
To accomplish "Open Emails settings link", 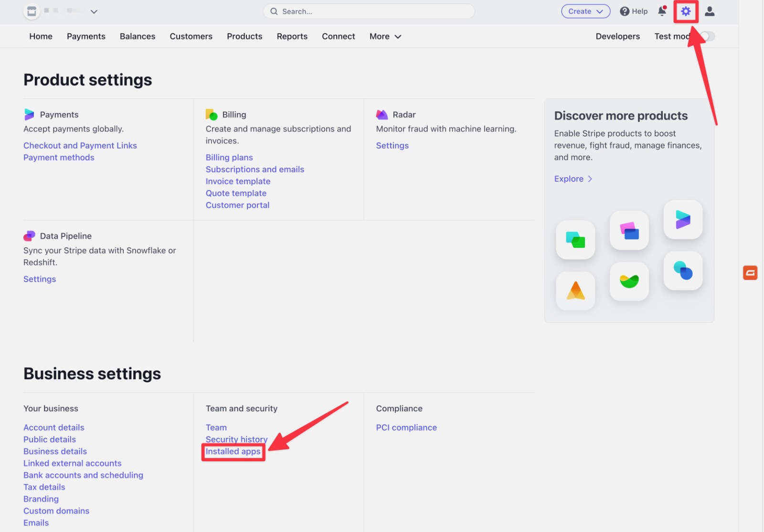I will [x=36, y=523].
